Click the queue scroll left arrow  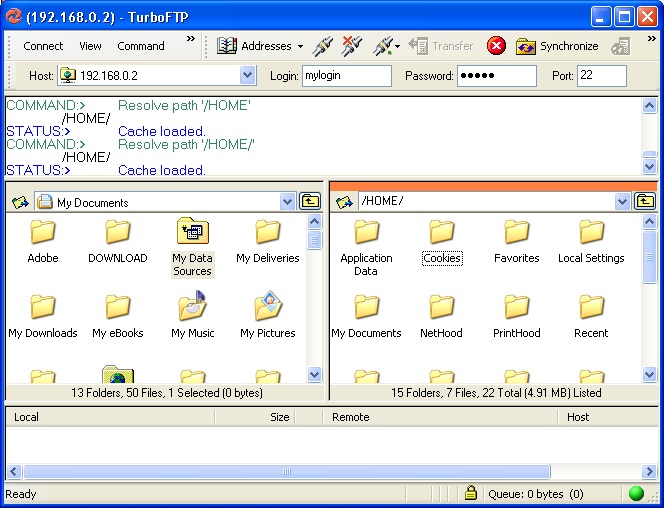[14, 471]
